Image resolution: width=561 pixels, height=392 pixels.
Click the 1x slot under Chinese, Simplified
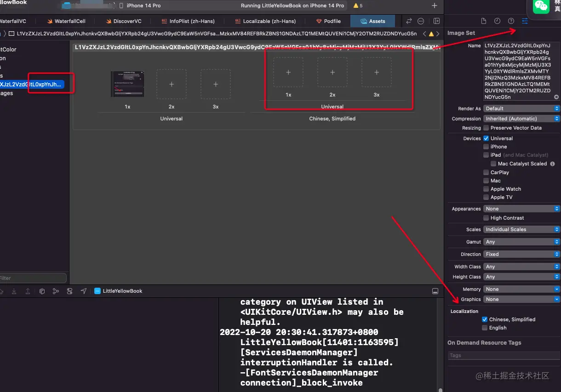point(288,72)
